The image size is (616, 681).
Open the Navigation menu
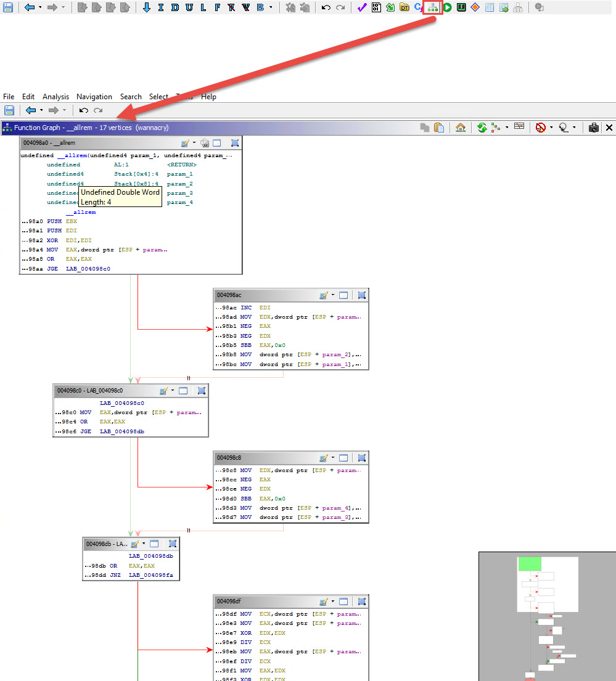(x=94, y=96)
